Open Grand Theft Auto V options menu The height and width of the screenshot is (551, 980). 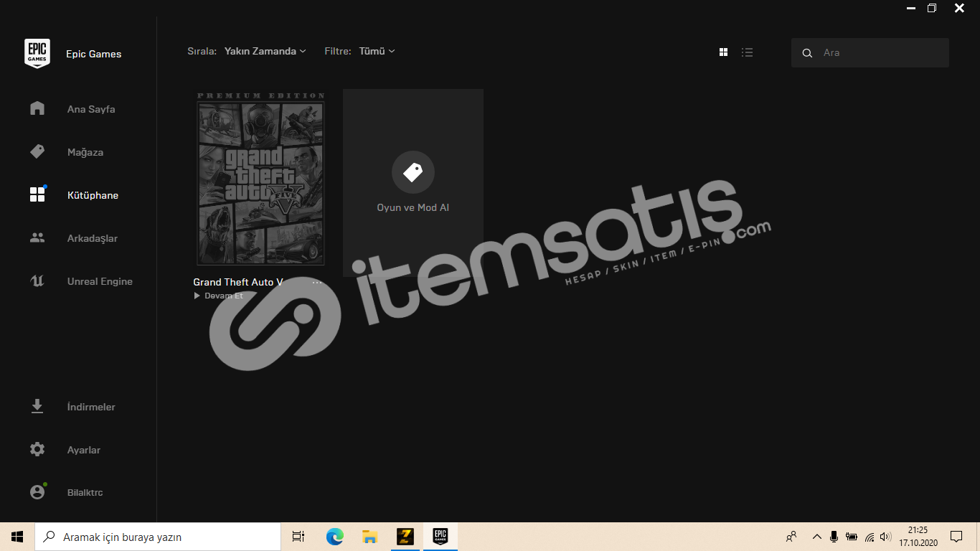[317, 283]
